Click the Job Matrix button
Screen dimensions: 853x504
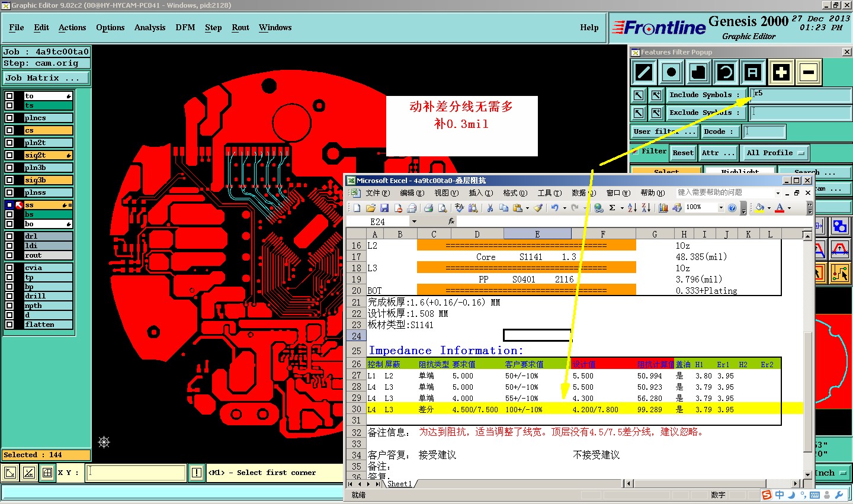pyautogui.click(x=46, y=78)
